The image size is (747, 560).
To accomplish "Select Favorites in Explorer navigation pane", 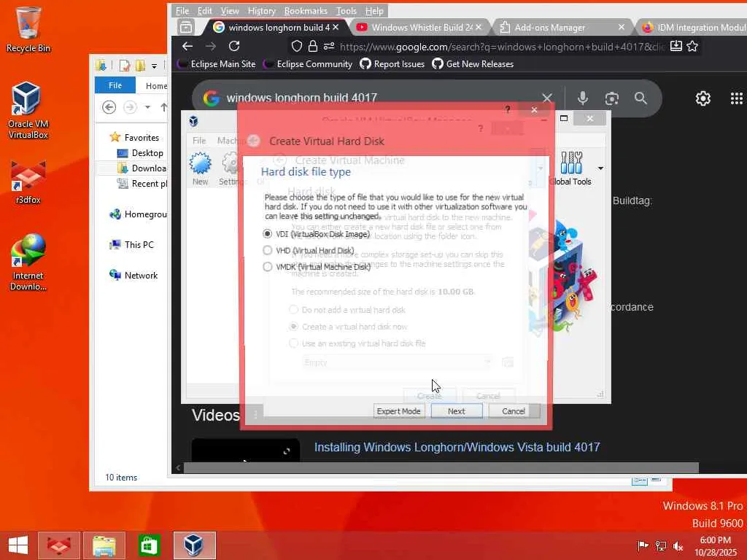I will pos(135,137).
